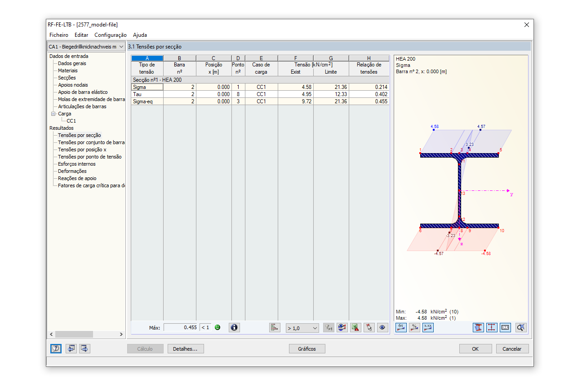Select Materiais in the navigator
The height and width of the screenshot is (392, 582).
click(x=67, y=70)
